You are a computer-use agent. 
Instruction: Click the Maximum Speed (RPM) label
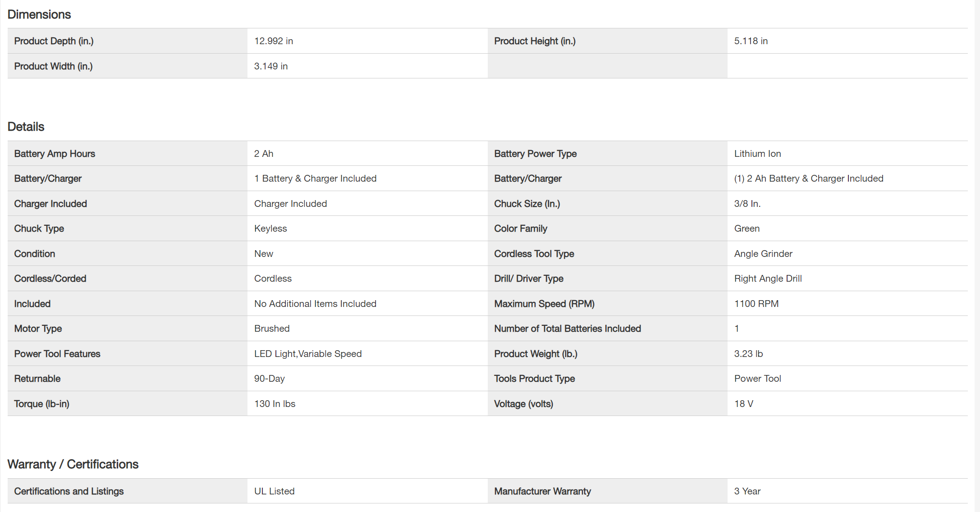point(544,304)
